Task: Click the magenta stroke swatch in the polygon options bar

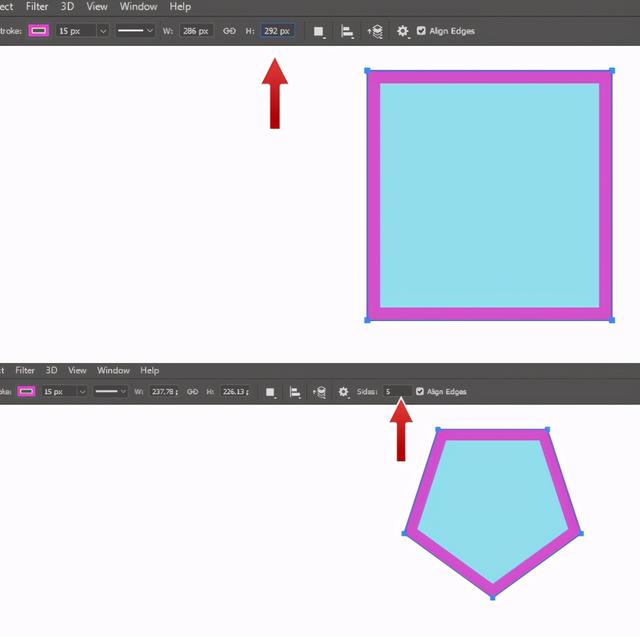Action: [x=27, y=392]
